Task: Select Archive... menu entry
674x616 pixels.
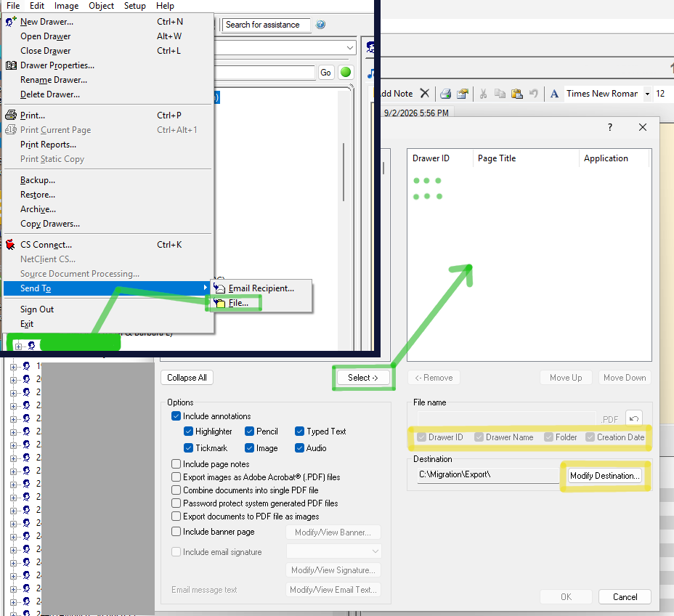Action: pyautogui.click(x=108, y=209)
